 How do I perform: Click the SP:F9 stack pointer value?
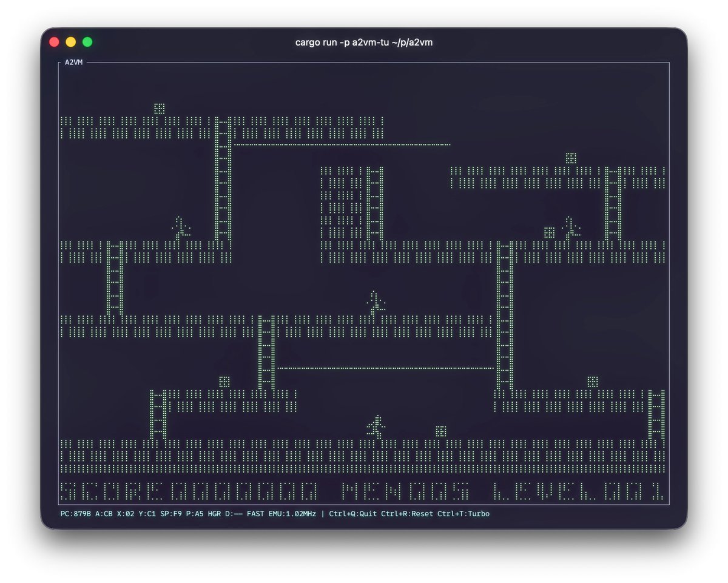click(x=171, y=514)
